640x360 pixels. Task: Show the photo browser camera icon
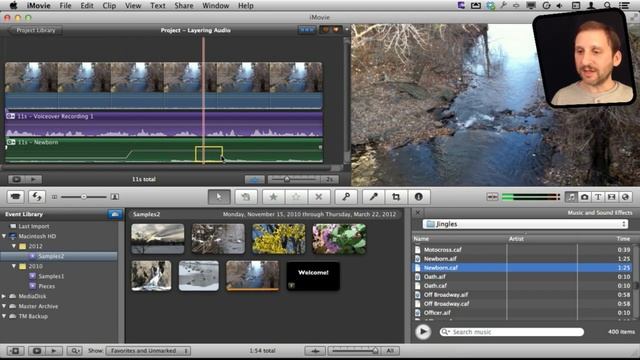584,197
